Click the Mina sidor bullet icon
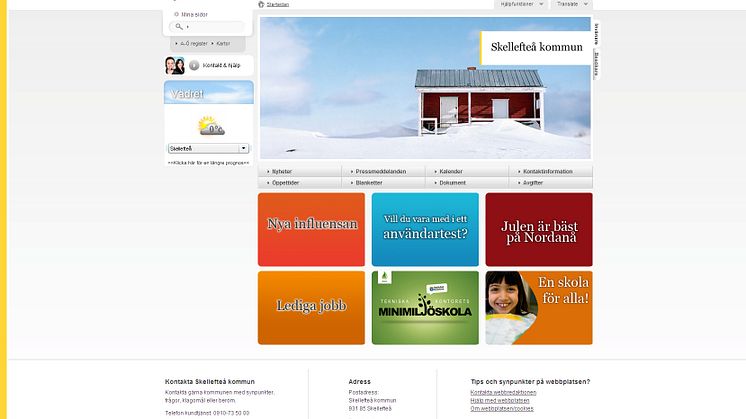Image resolution: width=746 pixels, height=419 pixels. 177,14
